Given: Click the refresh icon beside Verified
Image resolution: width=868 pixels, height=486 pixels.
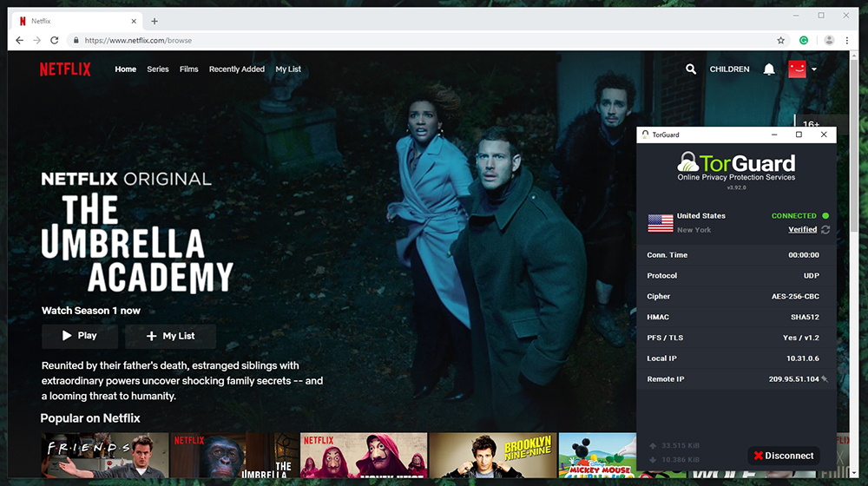Looking at the screenshot, I should (x=825, y=229).
